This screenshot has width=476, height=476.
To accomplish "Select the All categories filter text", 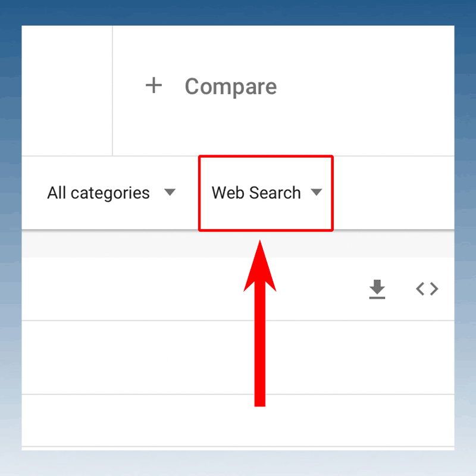I will click(98, 193).
